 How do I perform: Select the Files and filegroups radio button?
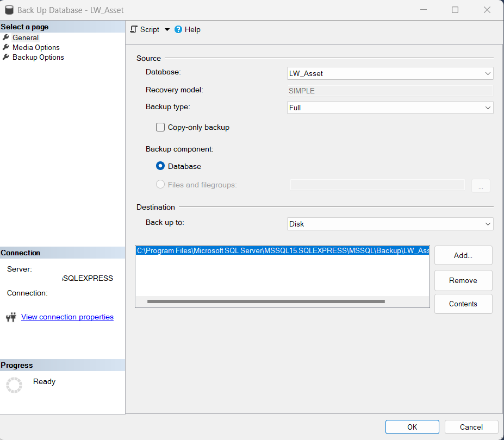pyautogui.click(x=160, y=185)
